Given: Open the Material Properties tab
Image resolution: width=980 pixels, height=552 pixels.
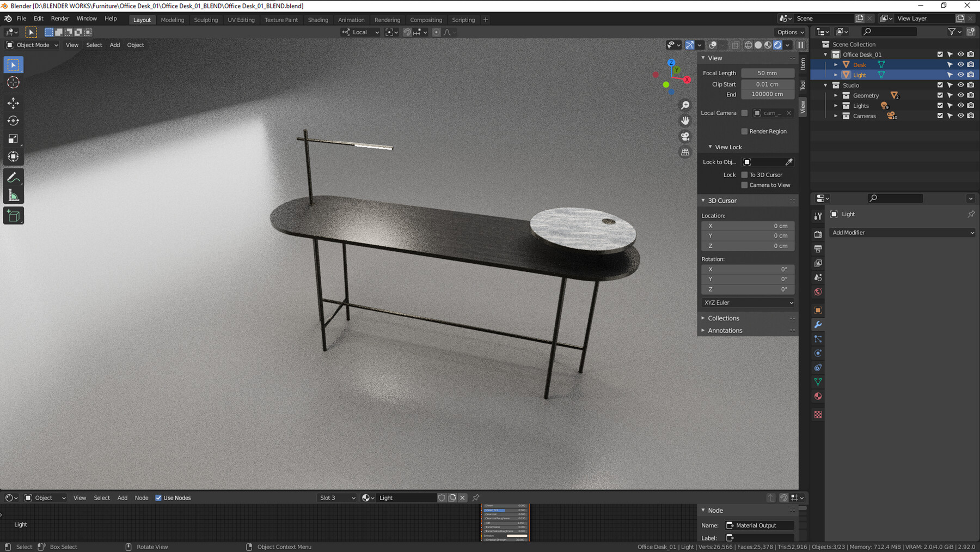Looking at the screenshot, I should pyautogui.click(x=818, y=396).
